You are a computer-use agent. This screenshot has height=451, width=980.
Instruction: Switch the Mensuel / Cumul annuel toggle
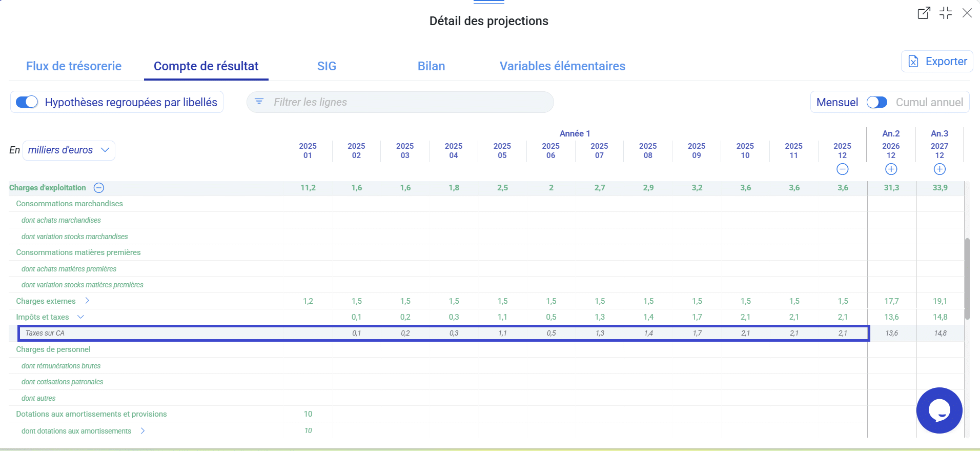(876, 102)
